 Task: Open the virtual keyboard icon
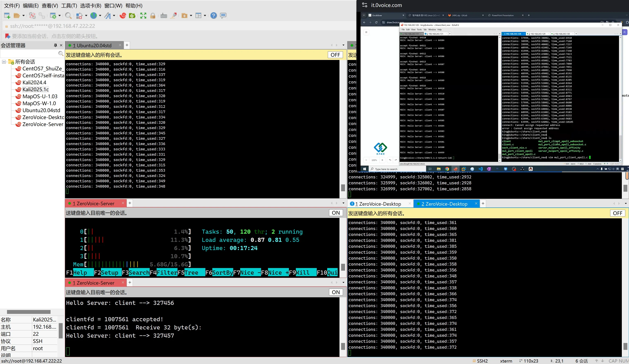[164, 16]
